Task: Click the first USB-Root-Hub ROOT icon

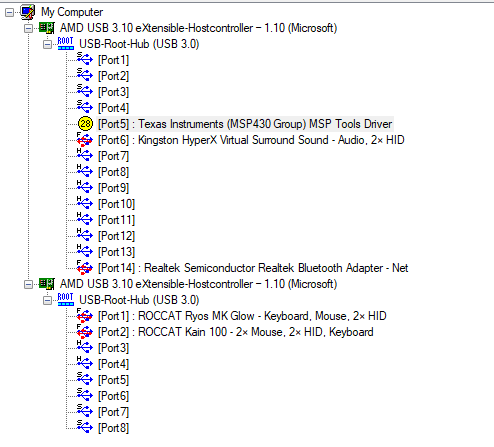Action: [66, 44]
